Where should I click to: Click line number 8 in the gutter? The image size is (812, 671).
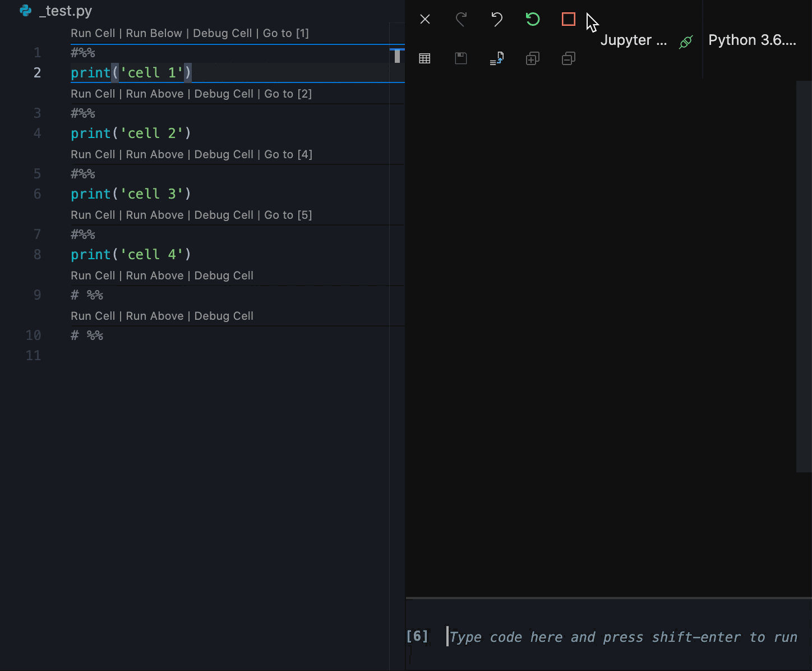click(37, 255)
